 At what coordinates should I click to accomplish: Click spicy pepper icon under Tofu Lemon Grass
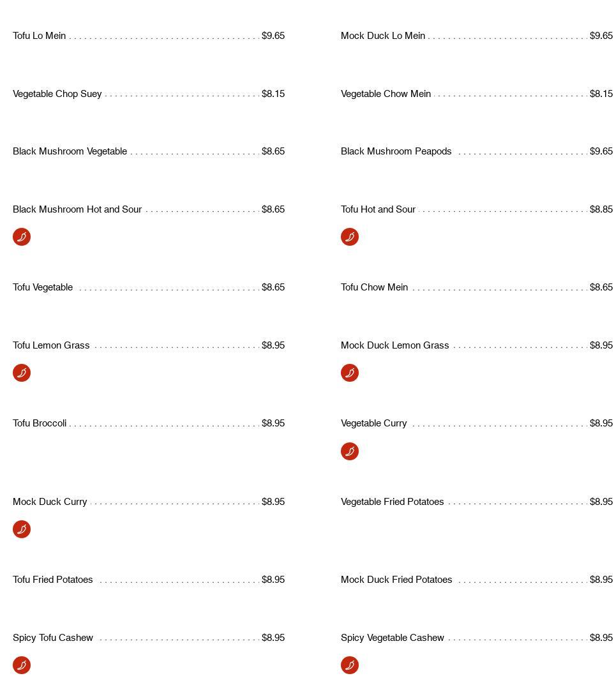point(22,373)
